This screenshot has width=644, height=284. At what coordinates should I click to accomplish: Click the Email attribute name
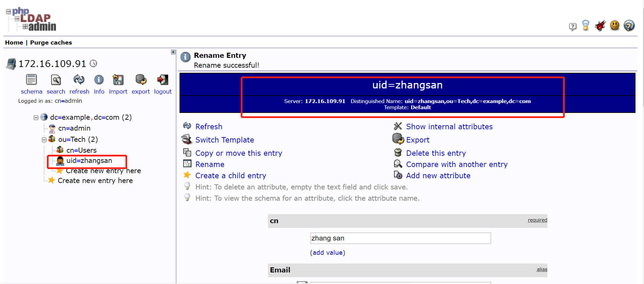point(280,270)
